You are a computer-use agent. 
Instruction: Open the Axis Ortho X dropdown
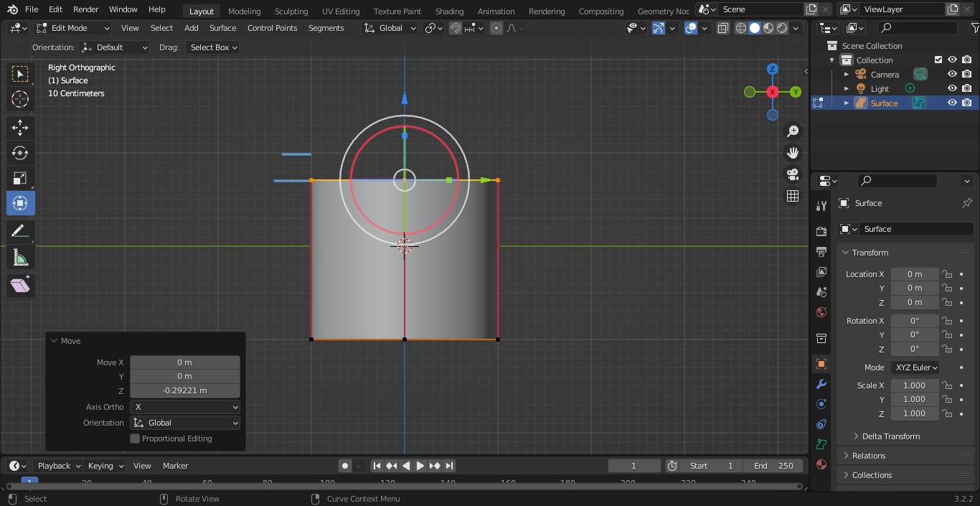click(185, 407)
